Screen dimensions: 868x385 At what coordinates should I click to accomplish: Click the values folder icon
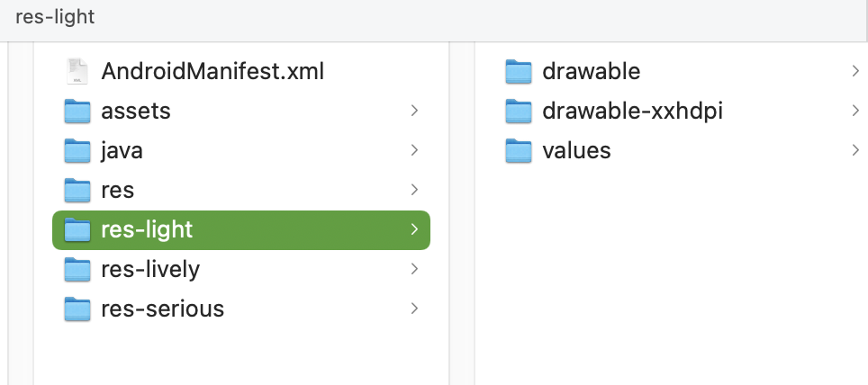[x=520, y=150]
